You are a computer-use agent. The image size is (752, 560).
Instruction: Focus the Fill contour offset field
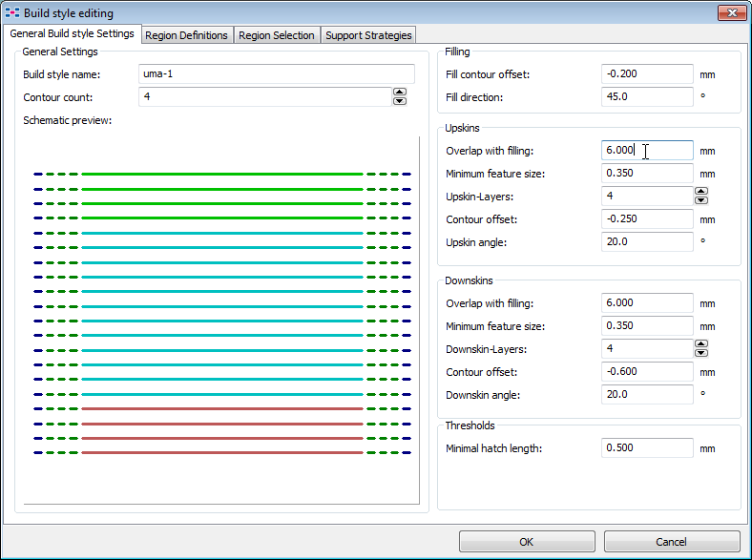click(x=647, y=74)
